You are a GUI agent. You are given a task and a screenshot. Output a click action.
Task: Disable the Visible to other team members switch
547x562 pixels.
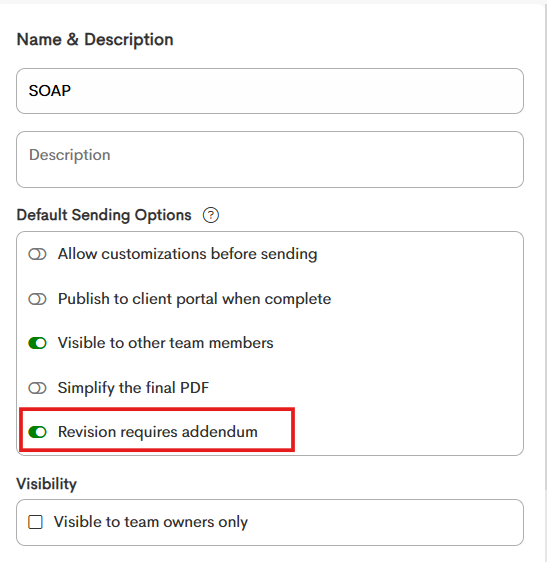click(37, 343)
